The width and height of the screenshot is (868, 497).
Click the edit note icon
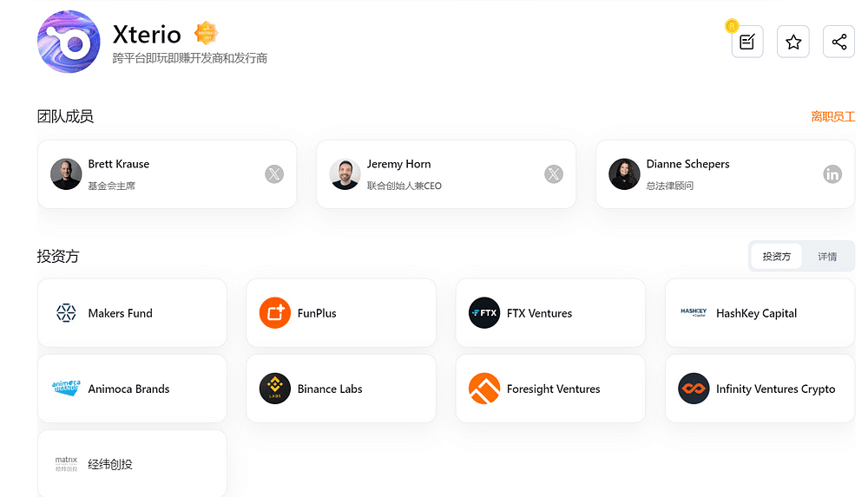[x=746, y=42]
